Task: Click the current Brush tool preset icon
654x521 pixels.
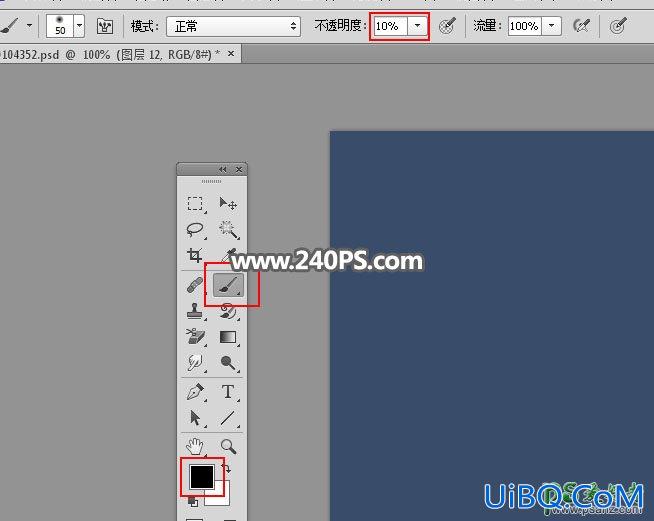Action: coord(10,25)
